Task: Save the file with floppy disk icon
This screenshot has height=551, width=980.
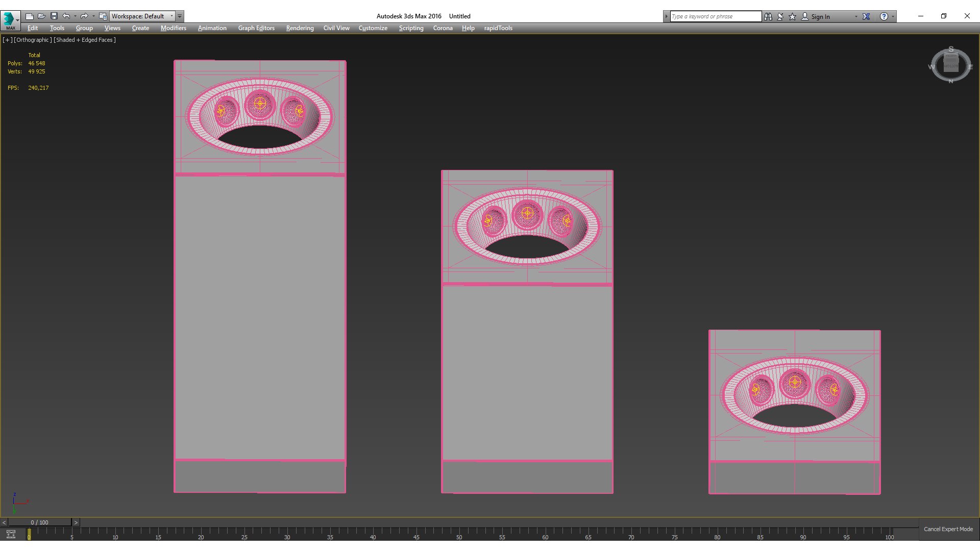Action: [x=54, y=16]
